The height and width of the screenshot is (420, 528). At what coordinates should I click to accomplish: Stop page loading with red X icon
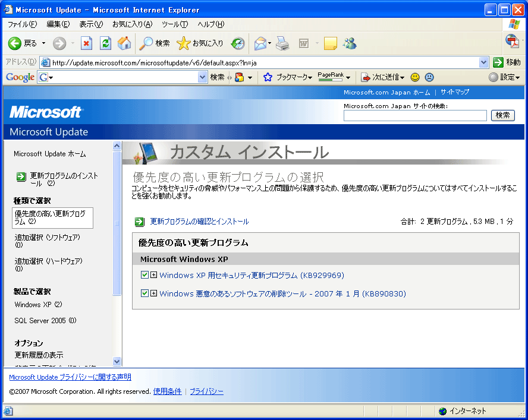pyautogui.click(x=87, y=43)
